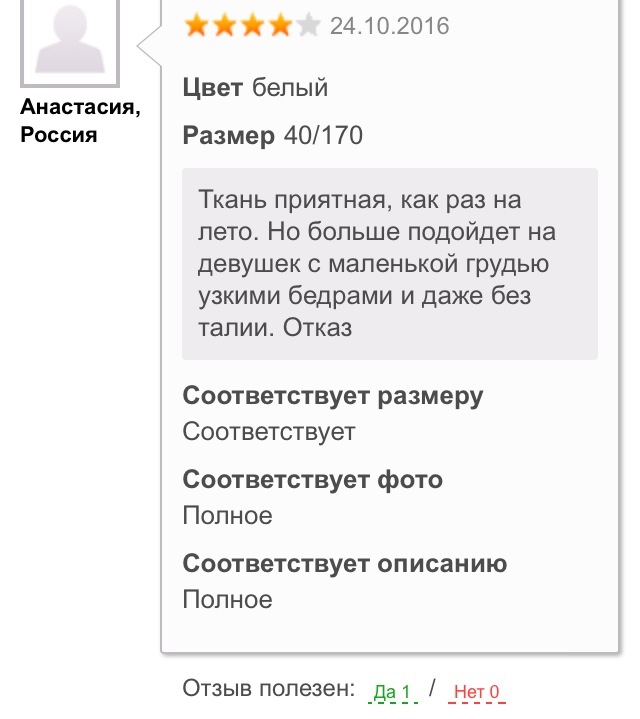This screenshot has height=719, width=640.
Task: Click the 'Соответствует фото' heading
Action: tap(312, 479)
